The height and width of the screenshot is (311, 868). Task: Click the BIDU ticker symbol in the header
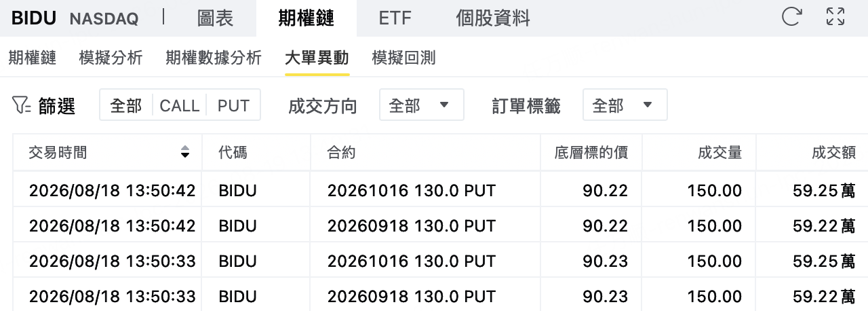(34, 18)
